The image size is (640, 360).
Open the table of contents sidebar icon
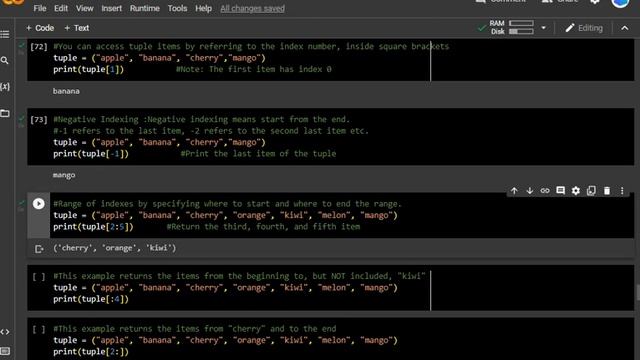[x=5, y=34]
